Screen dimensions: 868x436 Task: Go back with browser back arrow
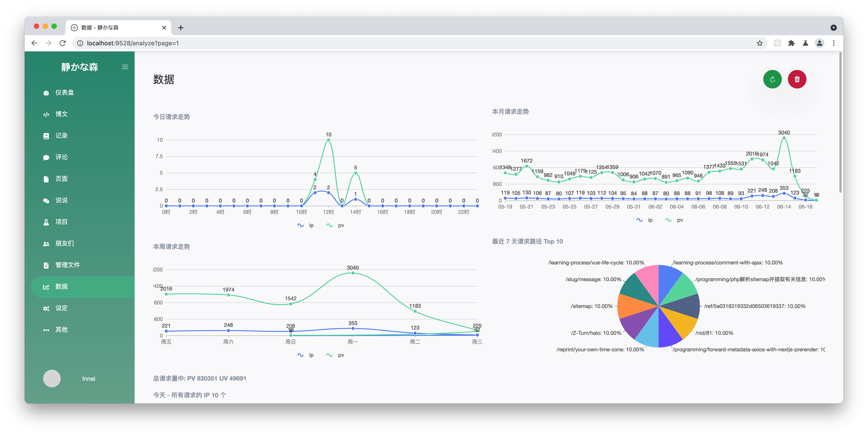click(34, 43)
